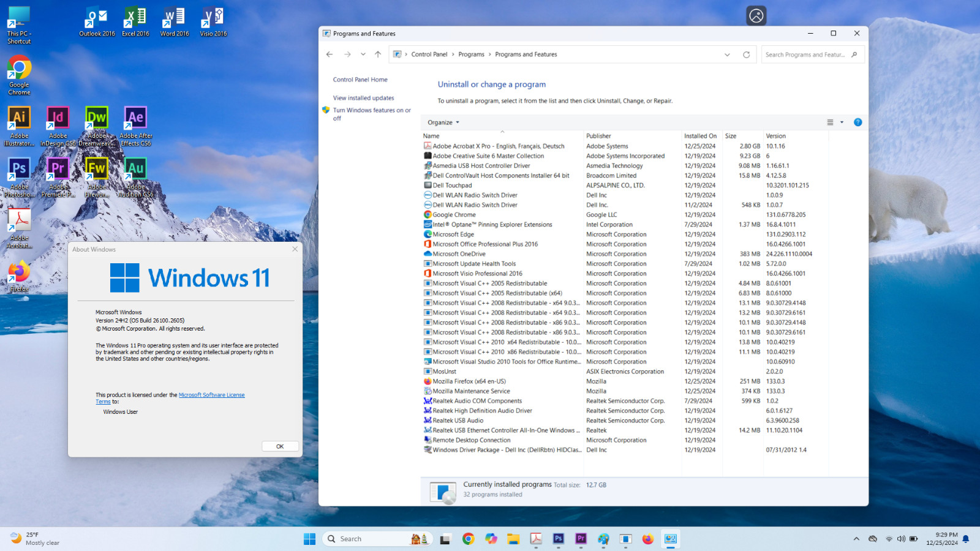Viewport: 980px width, 551px height.
Task: Open Adobe InDesign CS6 desktop icon
Action: coord(58,126)
